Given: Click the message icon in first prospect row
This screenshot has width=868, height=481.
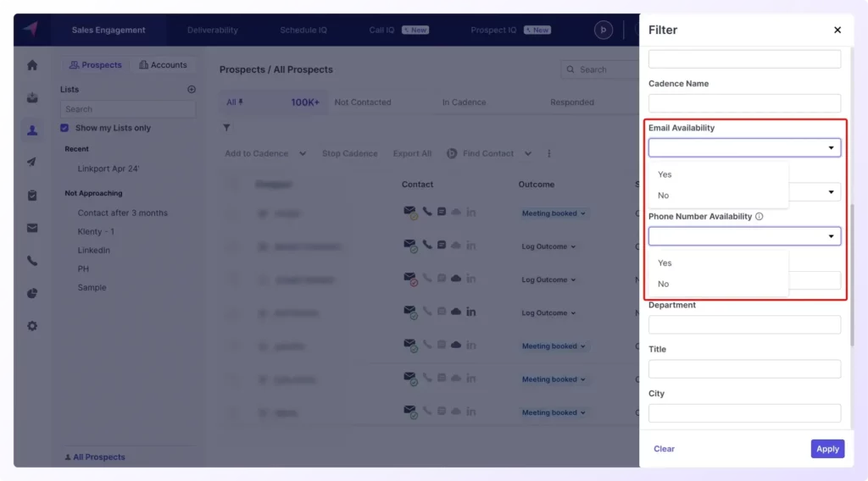Looking at the screenshot, I should tap(441, 212).
